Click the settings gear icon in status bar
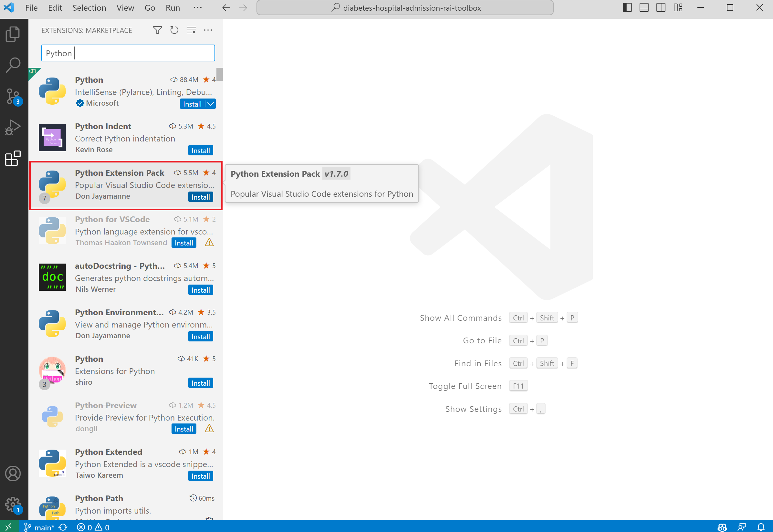Viewport: 773px width, 532px height. pos(13,503)
